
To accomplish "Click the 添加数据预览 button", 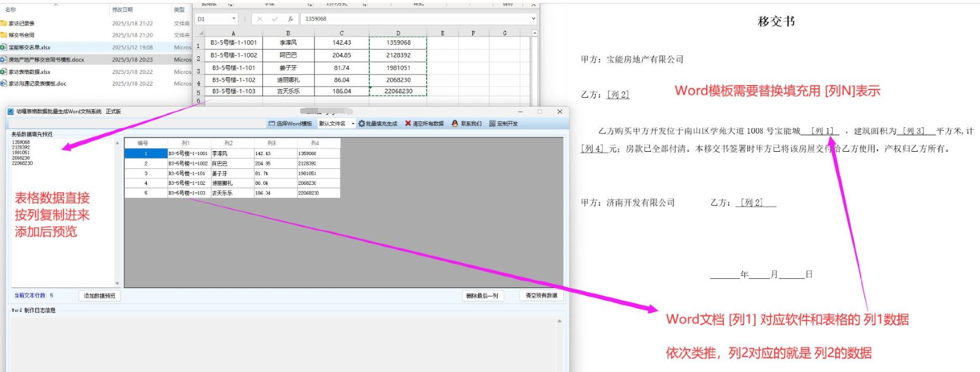I will pos(99,296).
